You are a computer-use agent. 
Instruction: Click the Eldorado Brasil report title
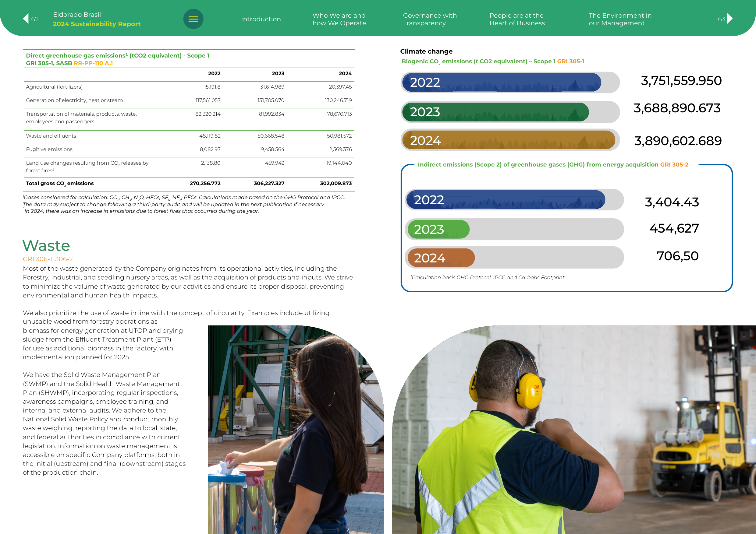tap(77, 15)
